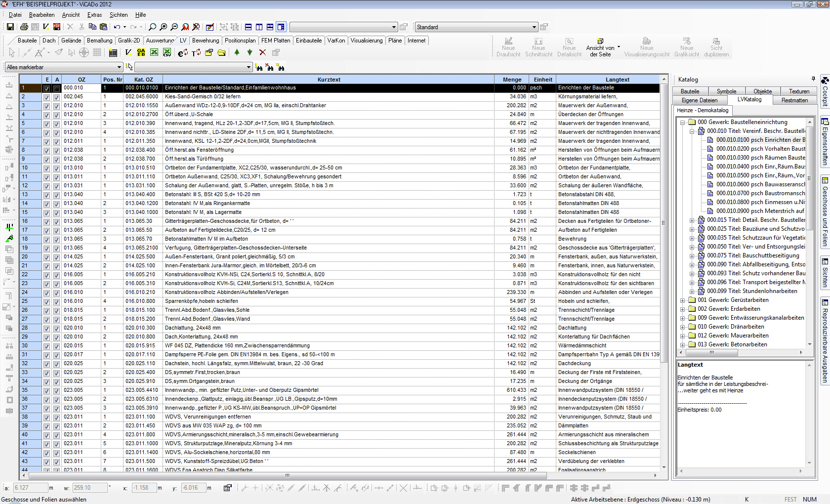The height and width of the screenshot is (504, 830).
Task: Move position up with green up arrow
Action: pos(237,52)
